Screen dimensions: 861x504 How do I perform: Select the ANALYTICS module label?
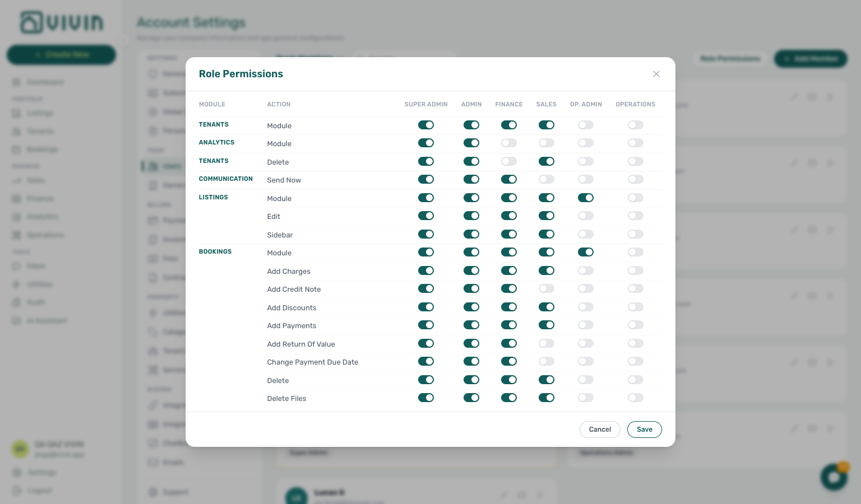tap(217, 142)
